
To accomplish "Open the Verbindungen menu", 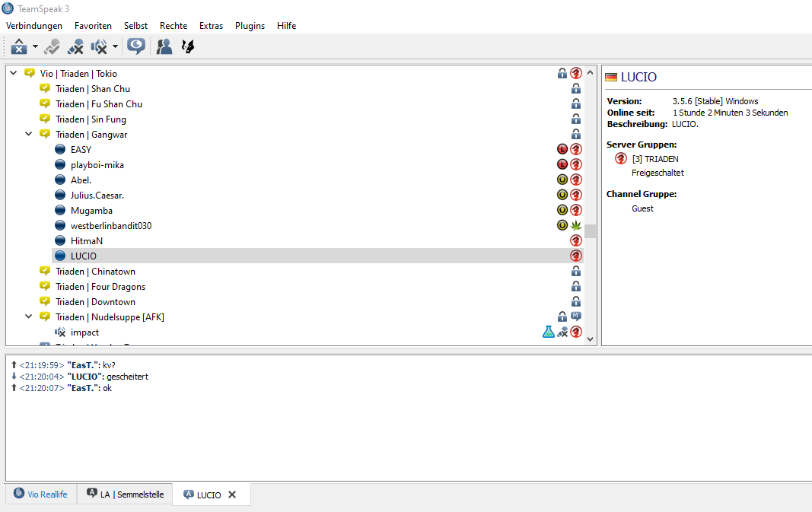I will [34, 26].
